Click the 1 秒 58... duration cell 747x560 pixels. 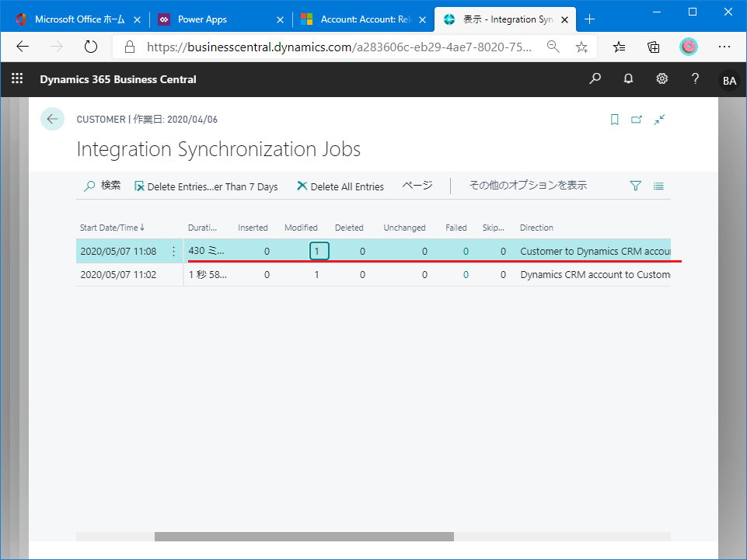208,274
